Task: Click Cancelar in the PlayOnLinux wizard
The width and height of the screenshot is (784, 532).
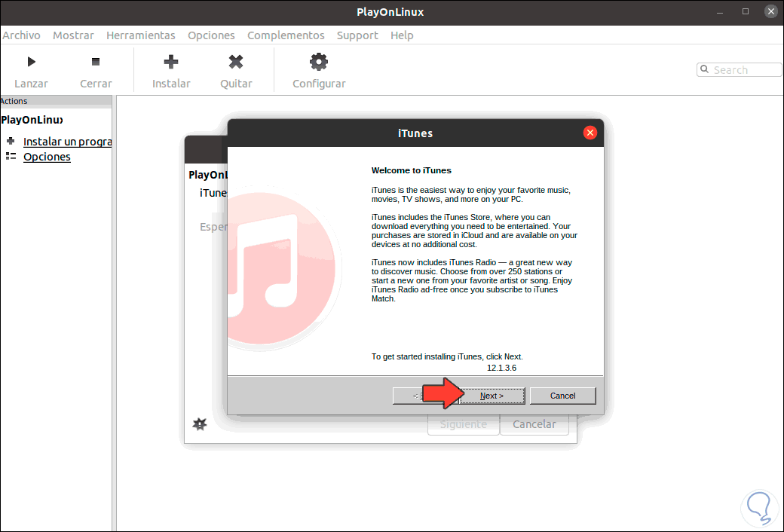Action: tap(534, 424)
